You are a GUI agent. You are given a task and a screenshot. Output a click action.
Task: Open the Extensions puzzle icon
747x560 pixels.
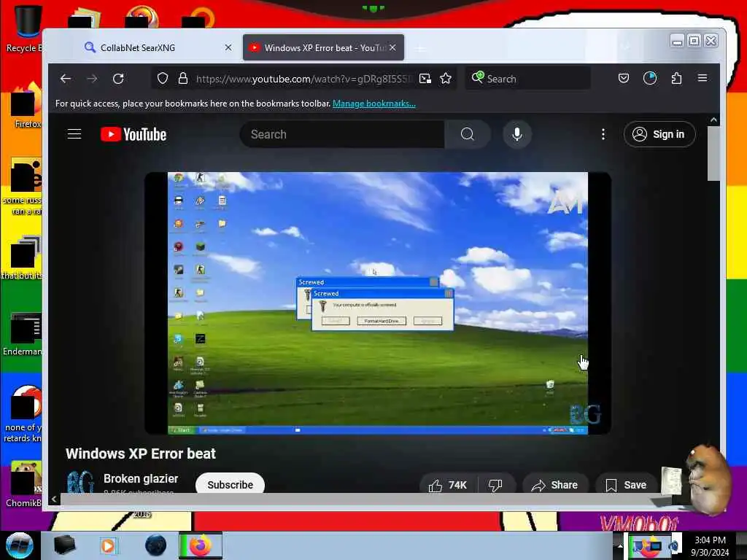(676, 78)
